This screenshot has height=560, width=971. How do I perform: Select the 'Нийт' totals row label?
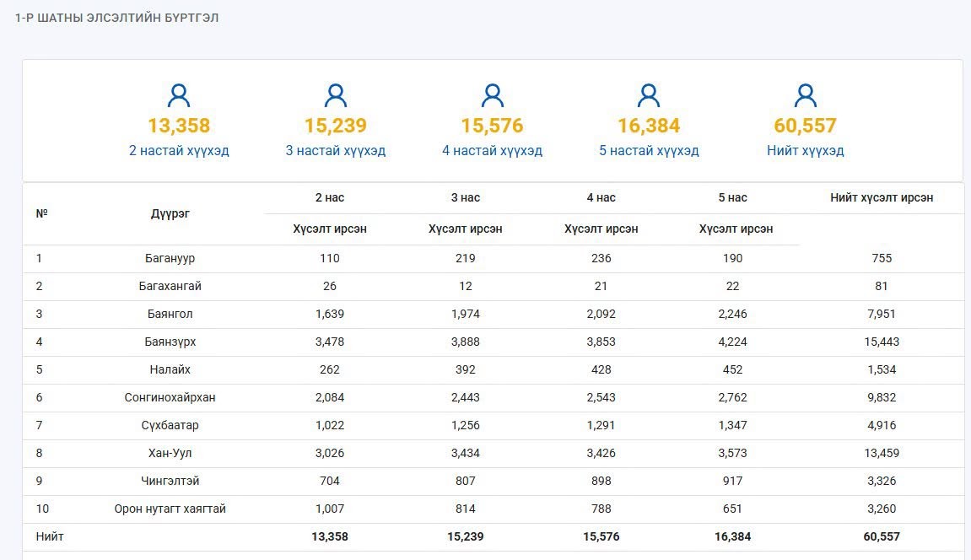point(50,536)
